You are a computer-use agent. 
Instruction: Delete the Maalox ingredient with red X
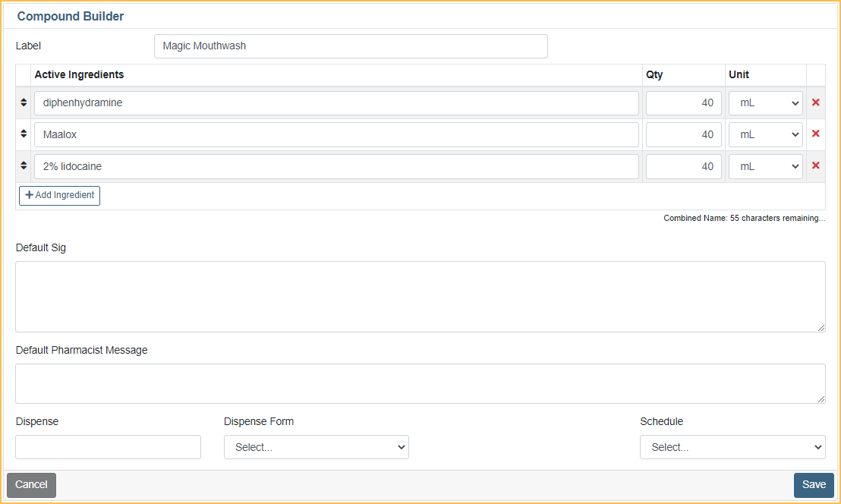[x=816, y=134]
